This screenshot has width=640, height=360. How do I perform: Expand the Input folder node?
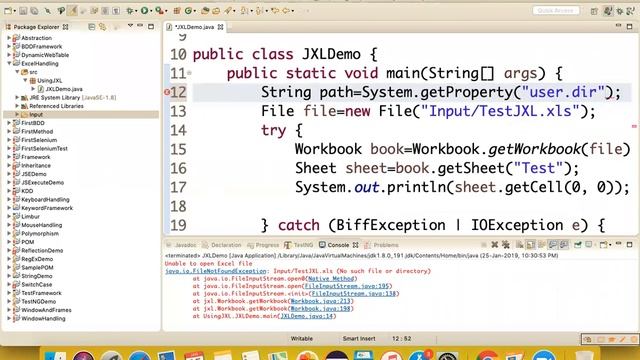tap(17, 114)
